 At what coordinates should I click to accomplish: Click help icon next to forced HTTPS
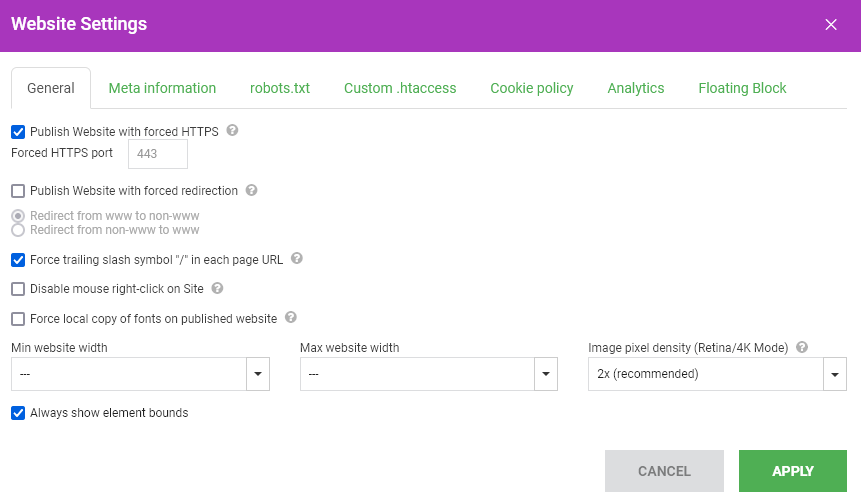click(x=232, y=130)
